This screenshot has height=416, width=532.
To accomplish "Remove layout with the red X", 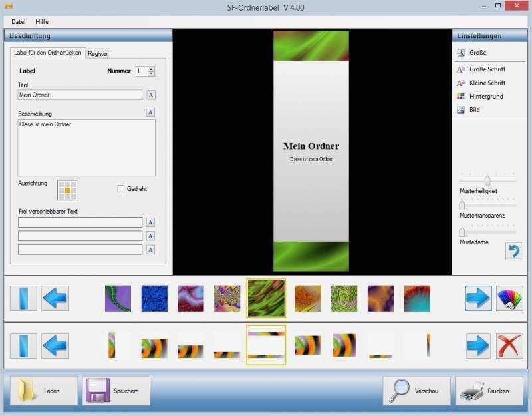I will 509,346.
